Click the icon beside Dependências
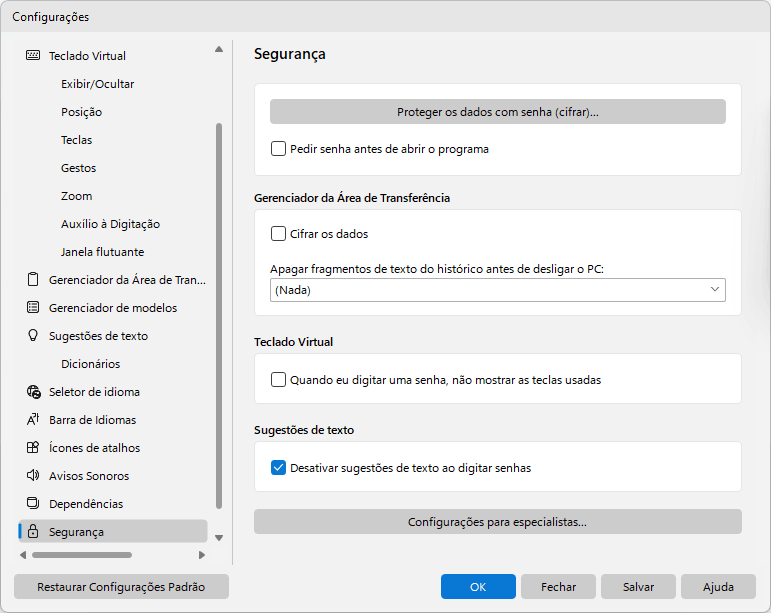771x613 pixels. pyautogui.click(x=33, y=503)
